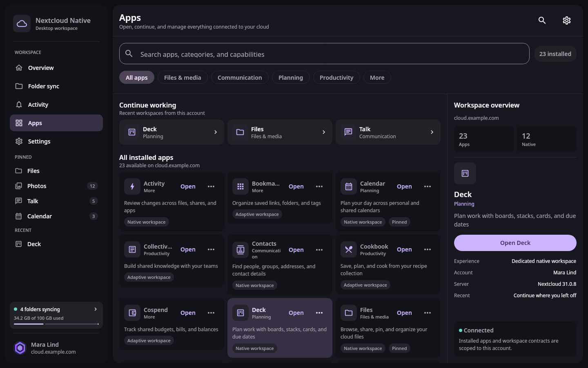Open pinned Files in the sidebar

point(56,171)
